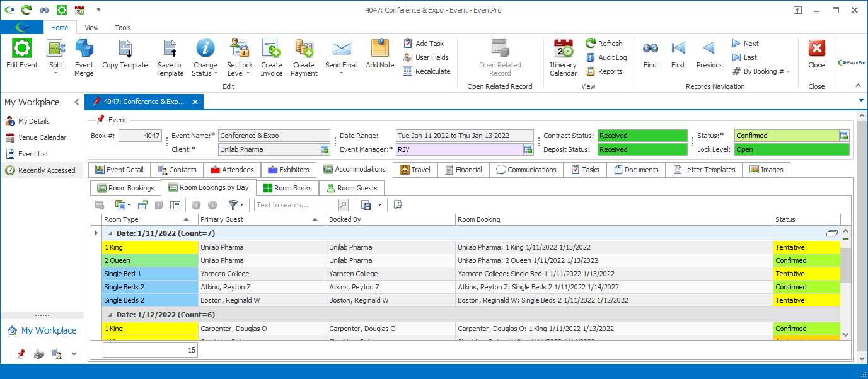Click the Add Note icon
This screenshot has width=868, height=379.
(x=380, y=49)
